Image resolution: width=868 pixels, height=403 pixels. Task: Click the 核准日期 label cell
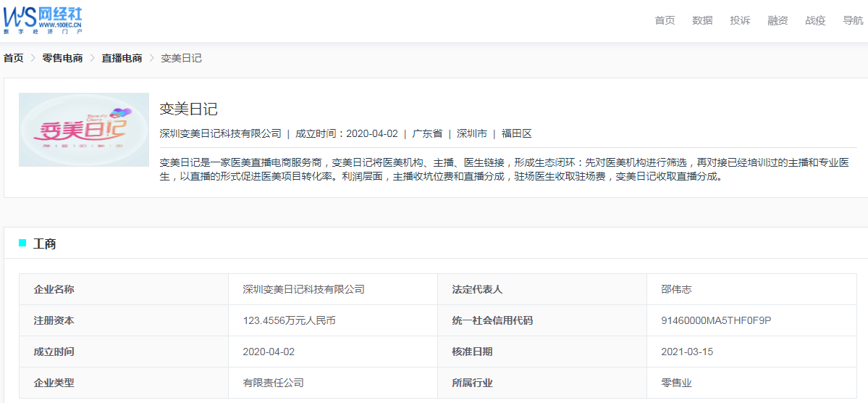pyautogui.click(x=542, y=352)
